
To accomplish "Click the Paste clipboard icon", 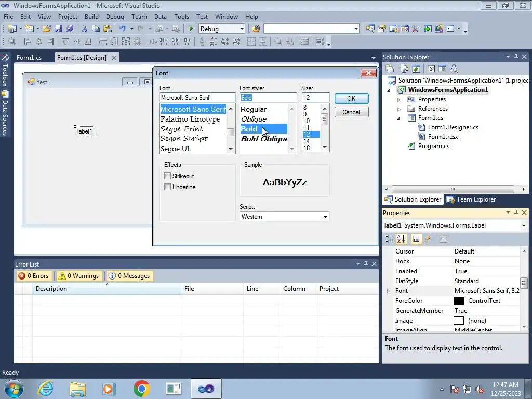I will click(108, 29).
